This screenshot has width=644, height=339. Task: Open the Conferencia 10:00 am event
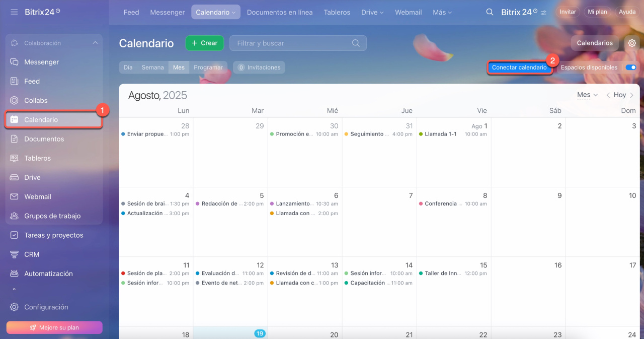[x=453, y=204]
